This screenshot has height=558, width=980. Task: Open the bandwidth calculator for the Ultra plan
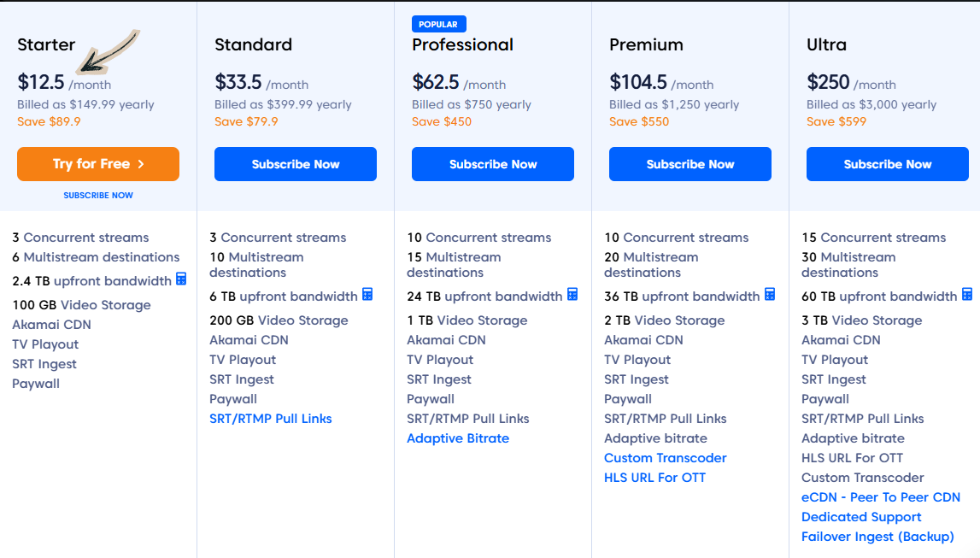click(x=967, y=294)
